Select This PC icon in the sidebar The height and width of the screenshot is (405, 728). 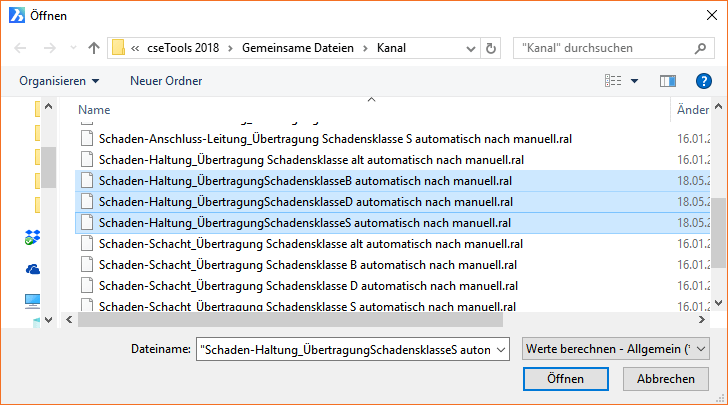coord(32,300)
